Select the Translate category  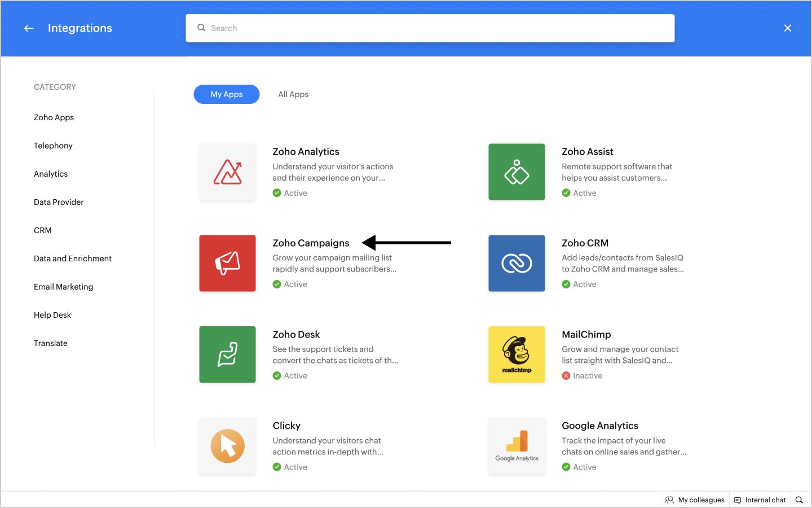(x=51, y=343)
